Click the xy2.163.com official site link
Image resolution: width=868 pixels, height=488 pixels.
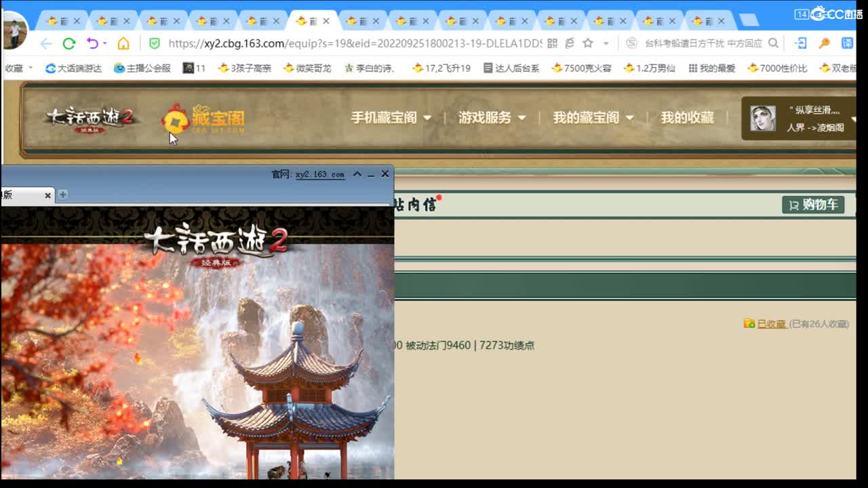coord(320,174)
